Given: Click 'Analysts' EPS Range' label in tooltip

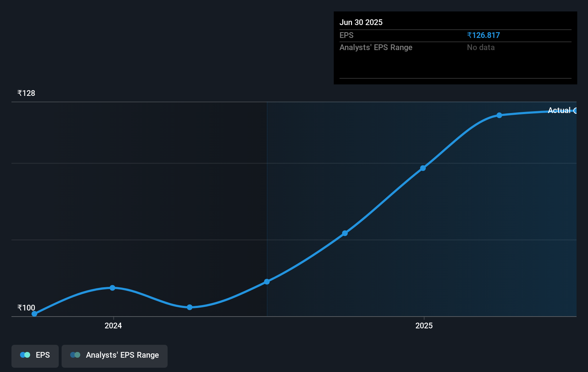Looking at the screenshot, I should 376,47.
